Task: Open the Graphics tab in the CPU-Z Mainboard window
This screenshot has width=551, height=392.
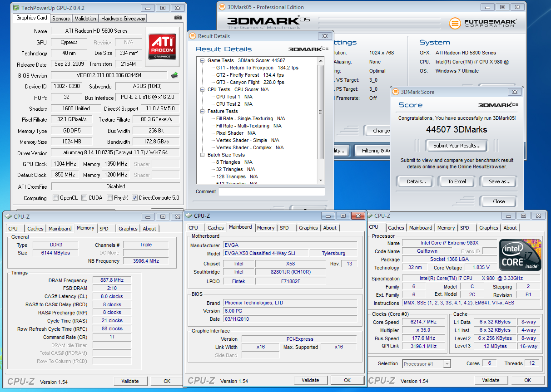Action: coord(308,228)
